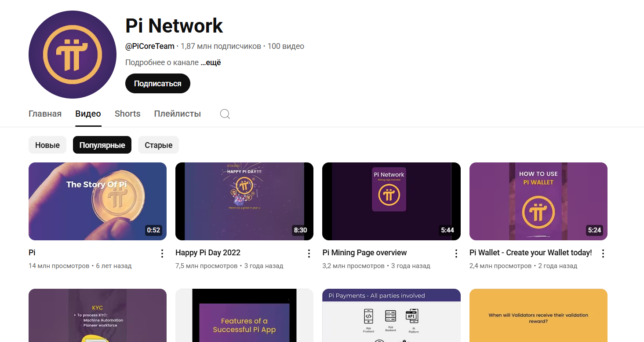Open How To Use Pi Wallet thumbnail
644x342 pixels.
538,201
